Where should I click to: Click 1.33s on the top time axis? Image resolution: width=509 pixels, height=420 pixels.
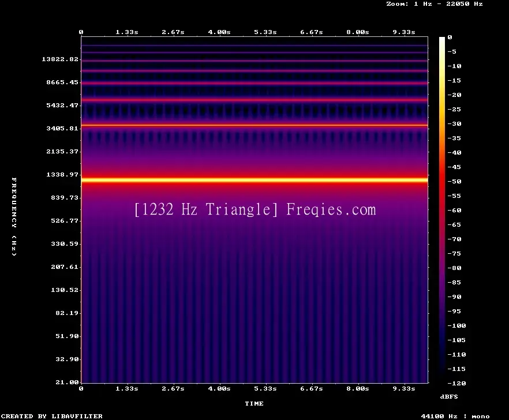pos(127,32)
